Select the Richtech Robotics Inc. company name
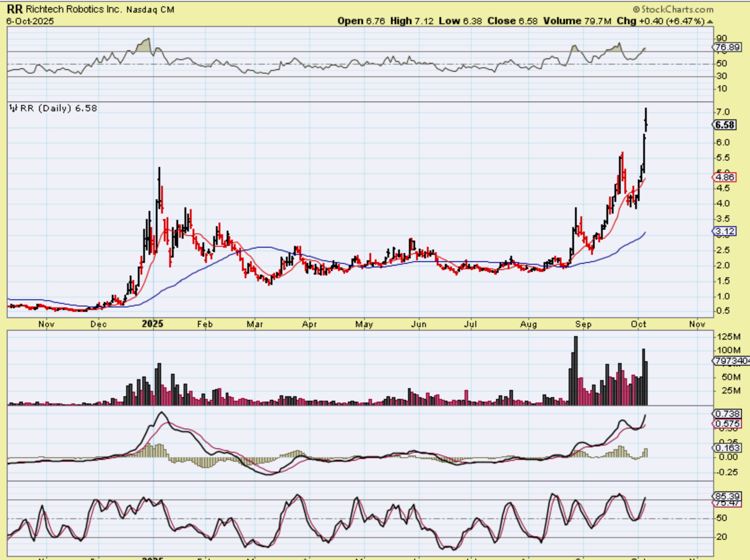This screenshot has width=750, height=560. tap(74, 9)
